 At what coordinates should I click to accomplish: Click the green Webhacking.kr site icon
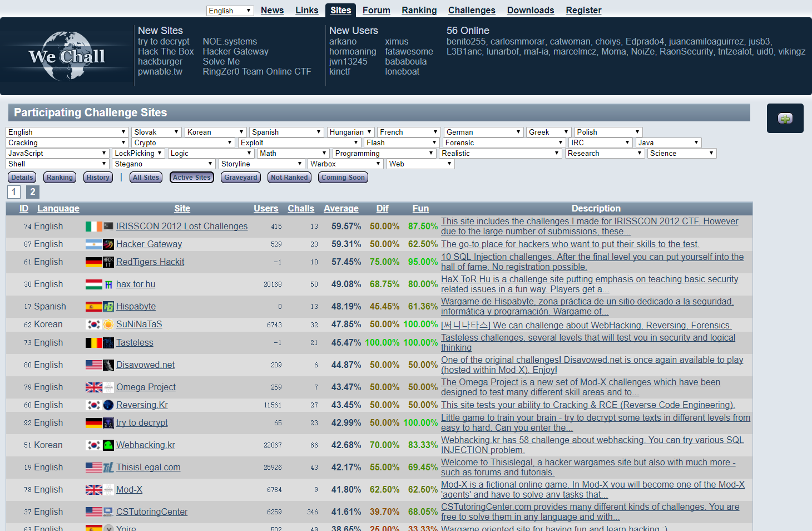pos(108,445)
